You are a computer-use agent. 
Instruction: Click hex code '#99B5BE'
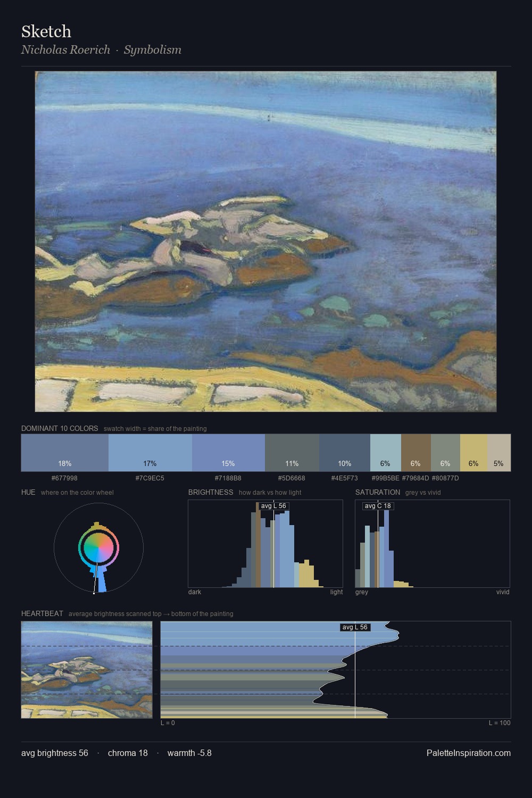click(385, 478)
